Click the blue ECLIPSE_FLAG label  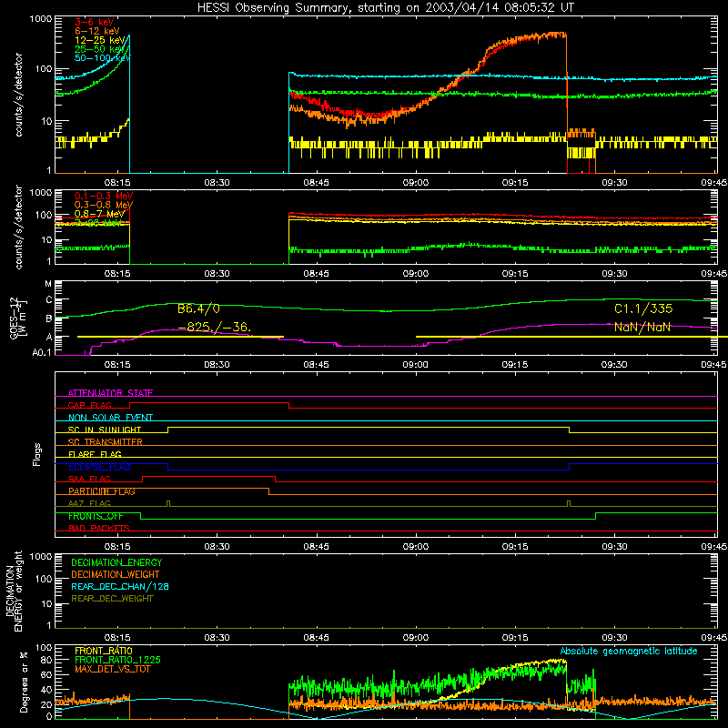click(99, 467)
